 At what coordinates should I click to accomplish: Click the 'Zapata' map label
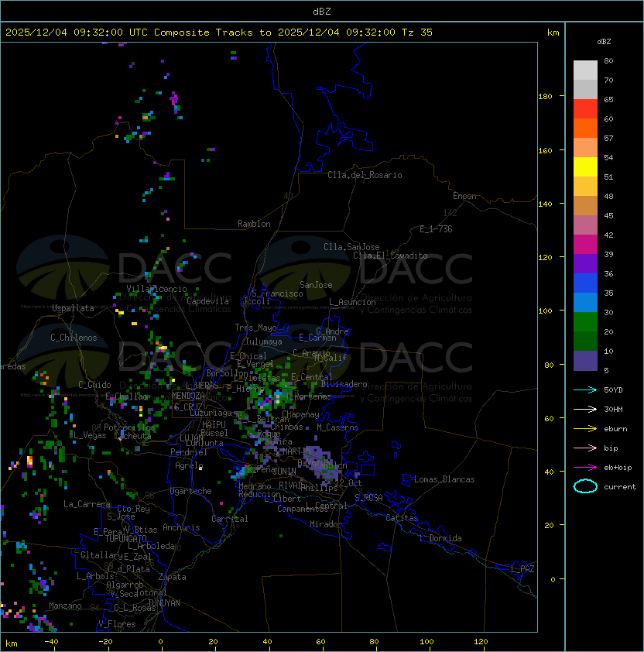[x=172, y=577]
